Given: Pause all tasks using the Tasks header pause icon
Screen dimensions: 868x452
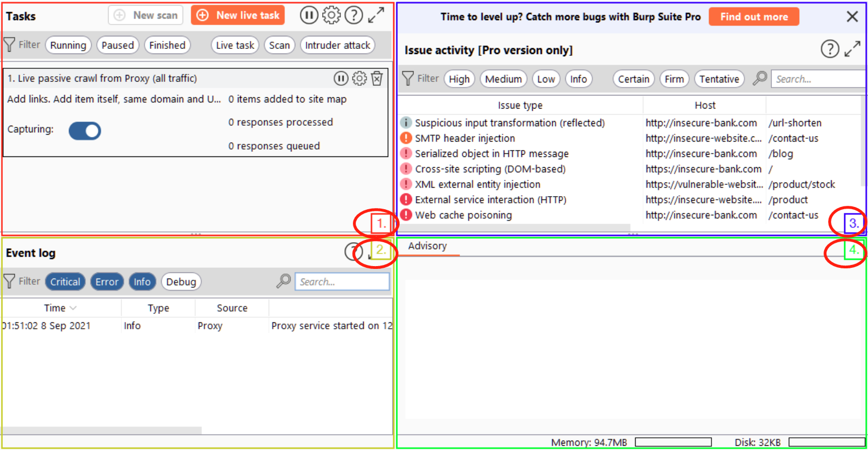Looking at the screenshot, I should [x=309, y=15].
